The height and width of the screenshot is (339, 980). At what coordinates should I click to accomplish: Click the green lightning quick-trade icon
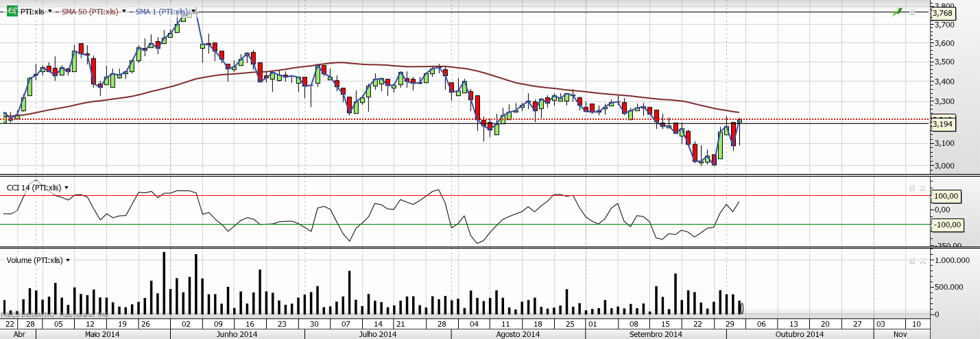[x=897, y=12]
